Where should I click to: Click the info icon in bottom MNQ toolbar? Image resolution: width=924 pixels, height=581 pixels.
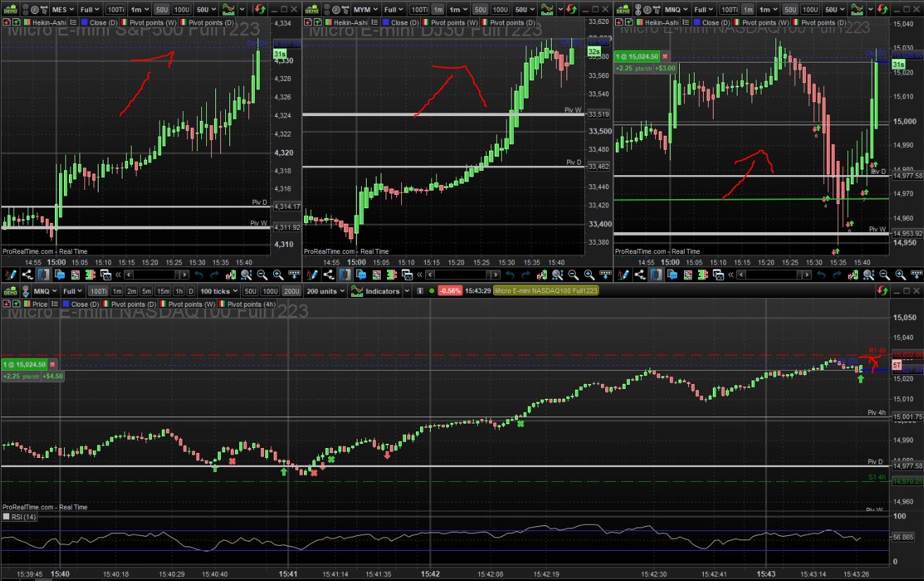point(420,291)
